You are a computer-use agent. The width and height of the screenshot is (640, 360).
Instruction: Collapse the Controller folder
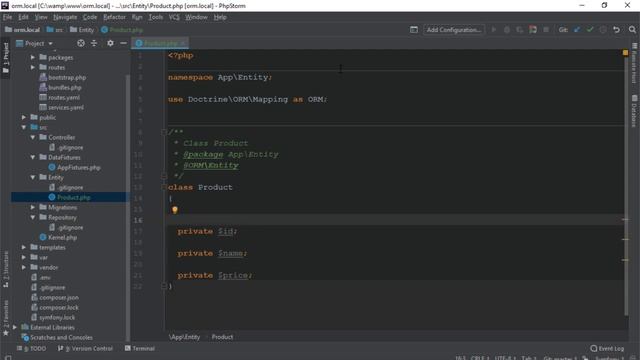[33, 137]
